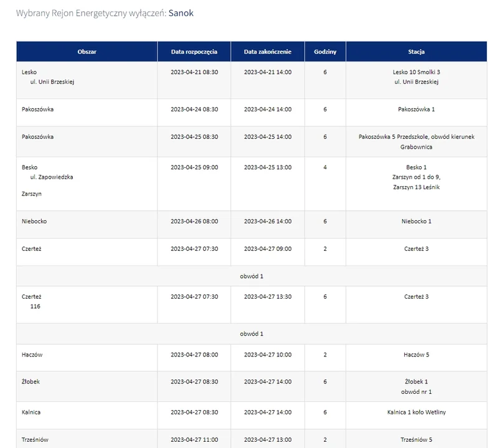The height and width of the screenshot is (448, 500).
Task: Click Pakoszówka area in the 2023-04-24 row
Action: coord(37,110)
